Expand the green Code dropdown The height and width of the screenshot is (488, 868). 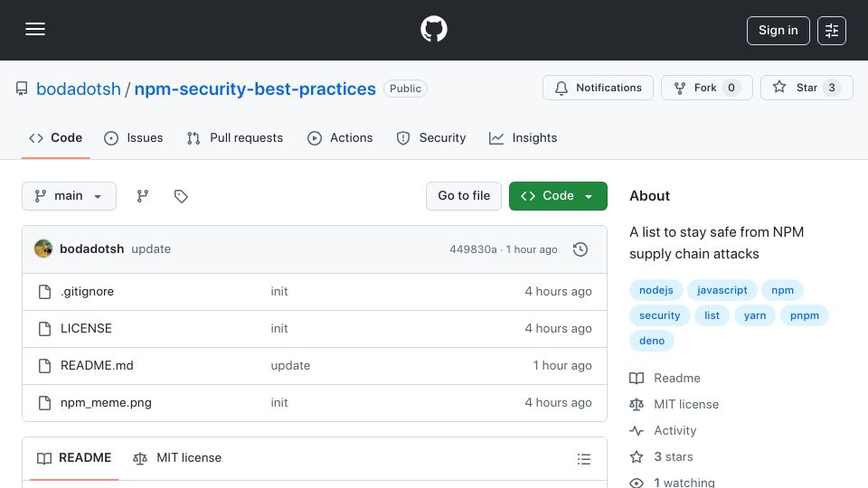(x=558, y=196)
